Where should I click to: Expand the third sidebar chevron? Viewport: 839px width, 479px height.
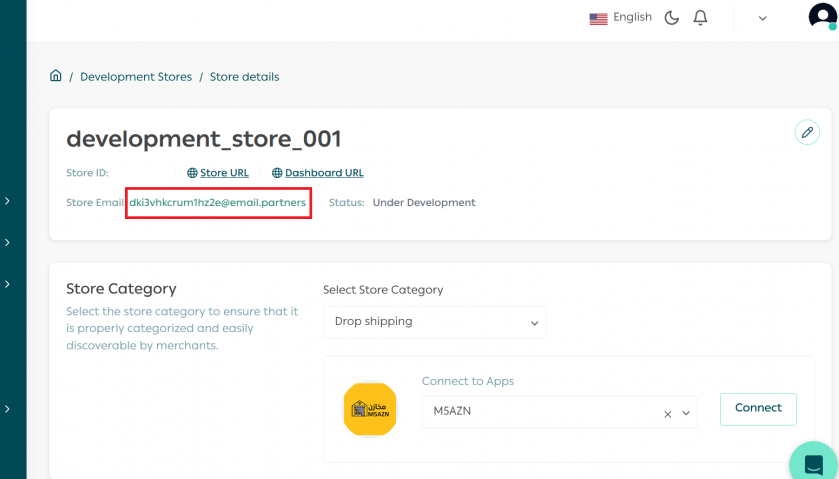7,284
